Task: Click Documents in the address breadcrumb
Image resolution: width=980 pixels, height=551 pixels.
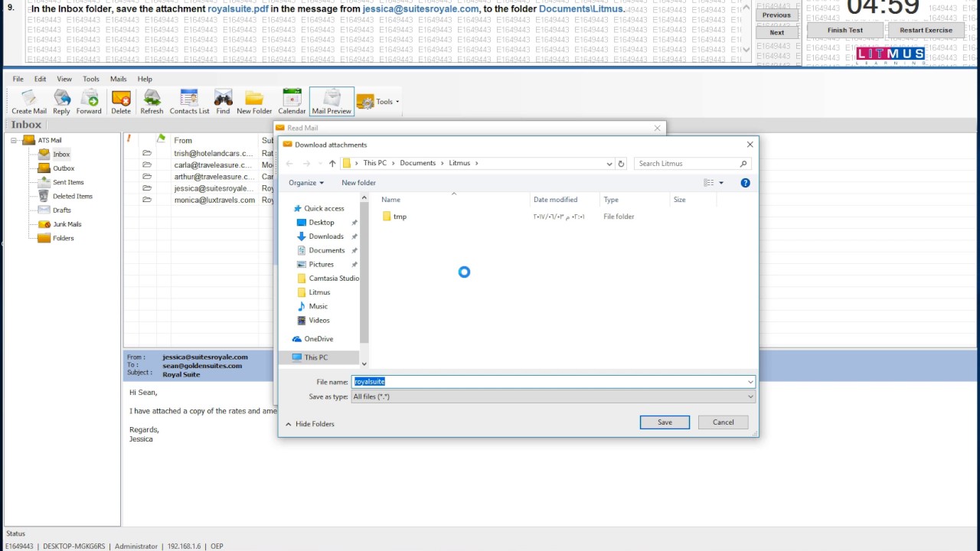Action: (417, 163)
